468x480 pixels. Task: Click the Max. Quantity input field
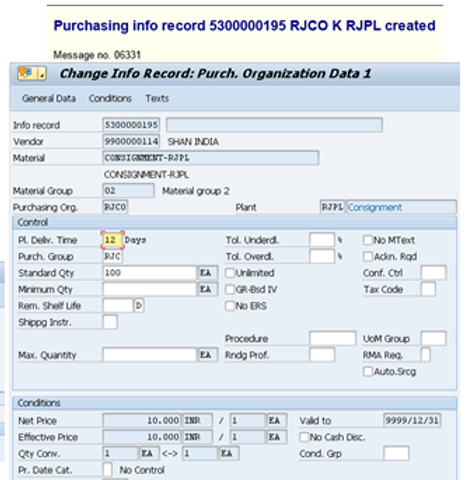(x=150, y=355)
